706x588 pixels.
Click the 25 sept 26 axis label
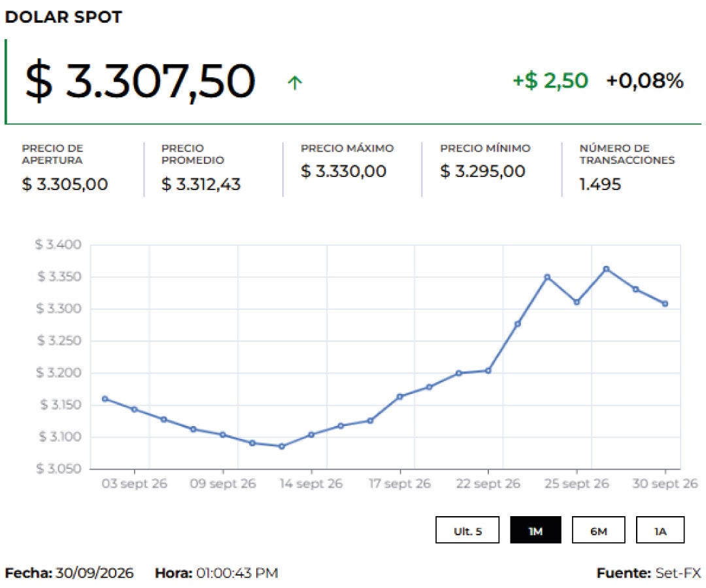coord(577,483)
